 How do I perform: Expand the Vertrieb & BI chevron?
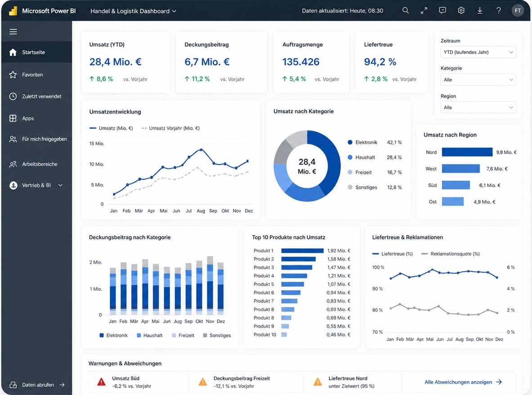click(60, 186)
